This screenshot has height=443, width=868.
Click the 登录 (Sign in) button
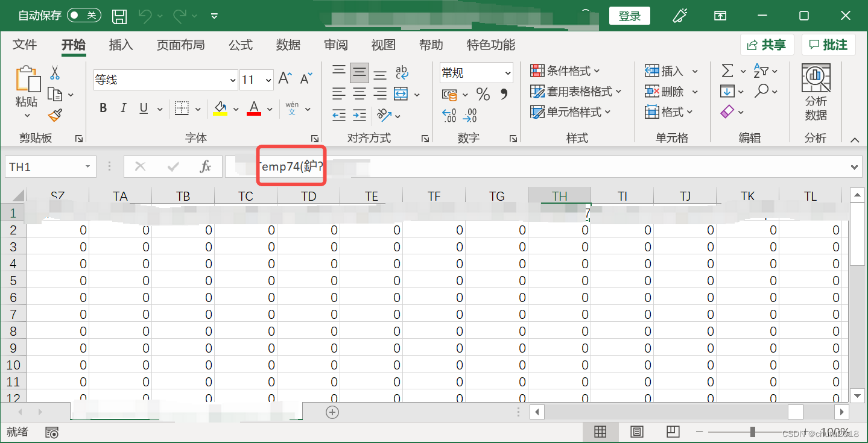click(x=629, y=16)
